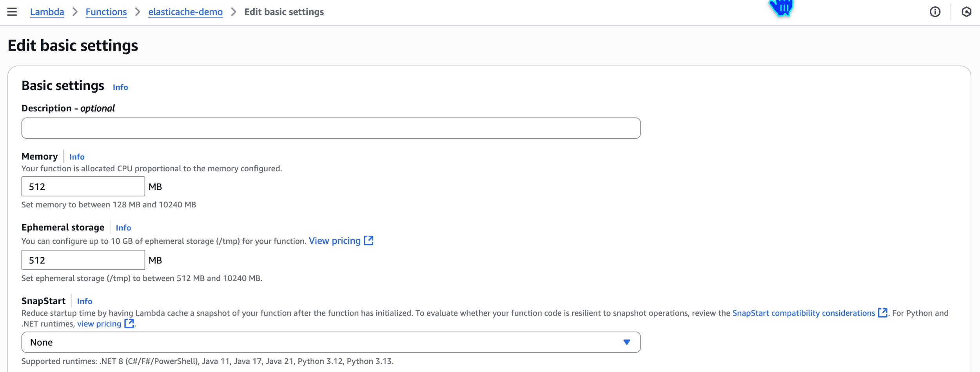Click external-link icon beside SnapStart view pricing
980x372 pixels.
pos(129,323)
